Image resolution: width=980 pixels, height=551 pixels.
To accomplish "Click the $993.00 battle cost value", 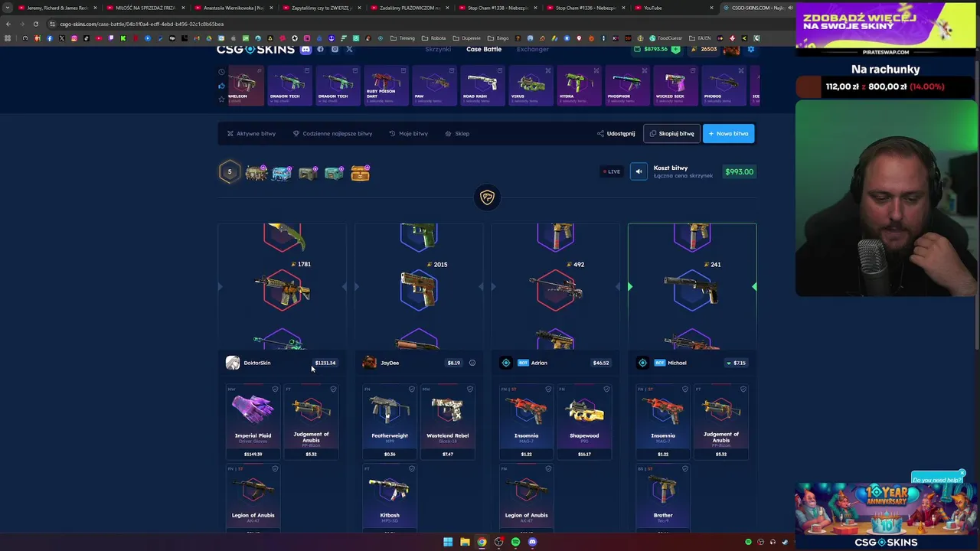I will click(x=739, y=172).
